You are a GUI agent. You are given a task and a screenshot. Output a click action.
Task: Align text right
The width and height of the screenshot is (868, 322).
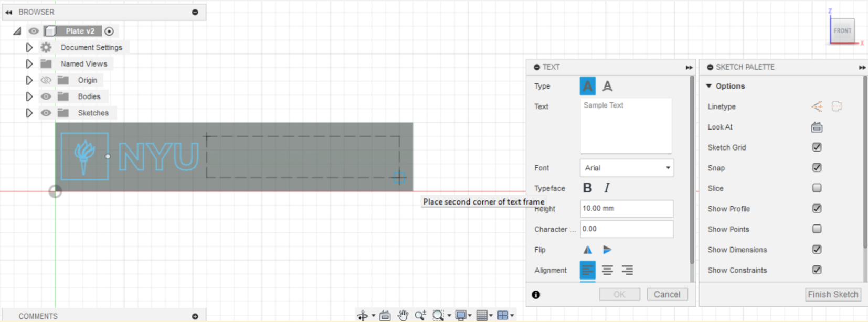(627, 270)
